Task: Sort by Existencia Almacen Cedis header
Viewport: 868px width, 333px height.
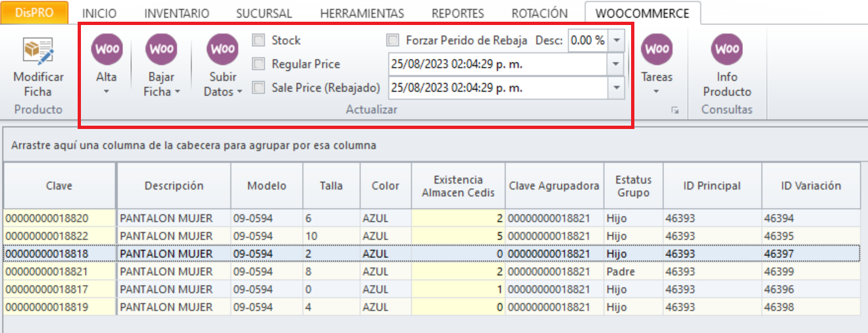Action: pos(459,186)
